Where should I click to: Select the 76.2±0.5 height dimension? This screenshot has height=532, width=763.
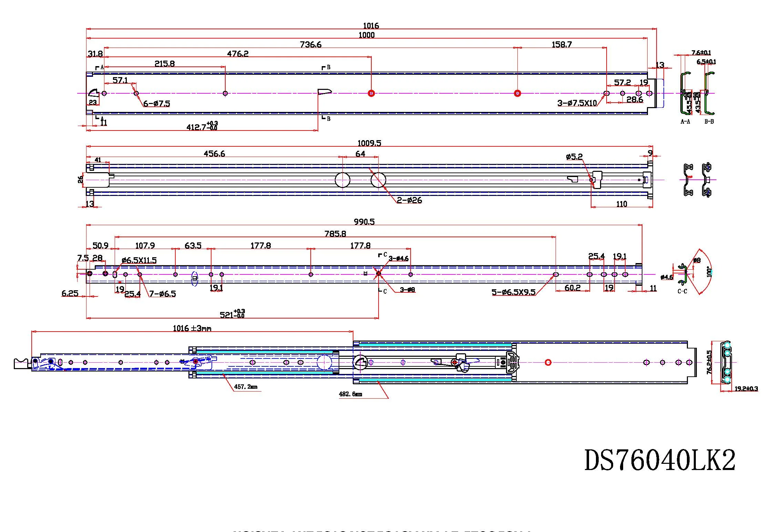coord(709,362)
